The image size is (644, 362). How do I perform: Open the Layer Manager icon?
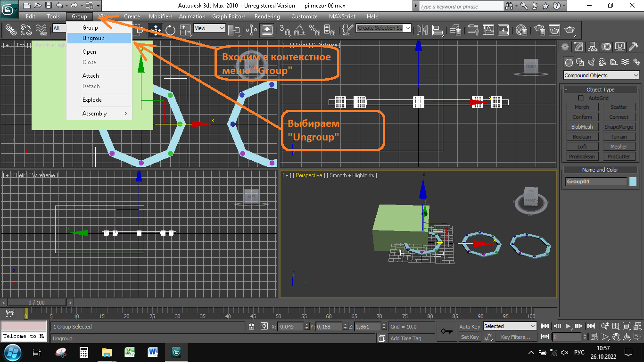[455, 30]
